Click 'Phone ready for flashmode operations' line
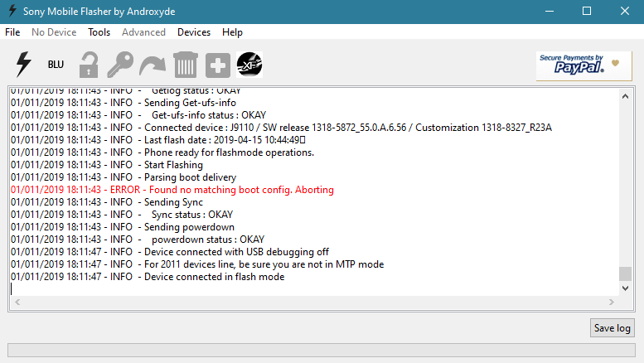Screen dimensions: 644x363 (x=162, y=152)
